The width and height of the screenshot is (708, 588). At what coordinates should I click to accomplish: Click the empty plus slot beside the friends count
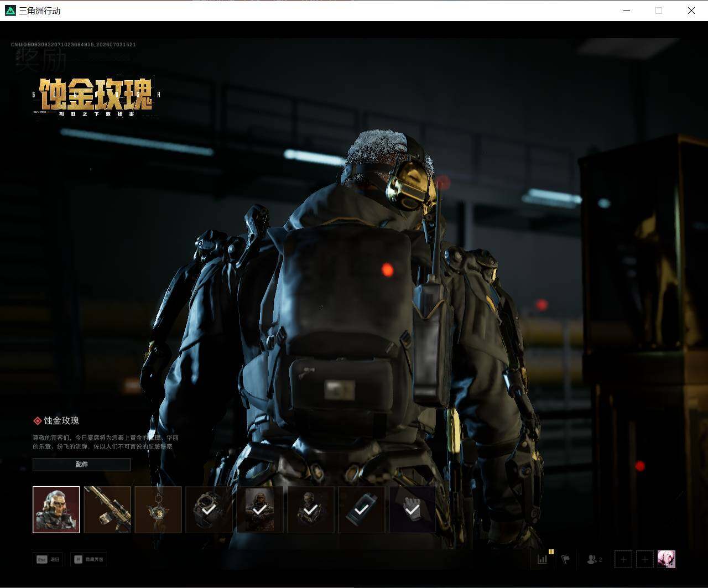pos(623,559)
